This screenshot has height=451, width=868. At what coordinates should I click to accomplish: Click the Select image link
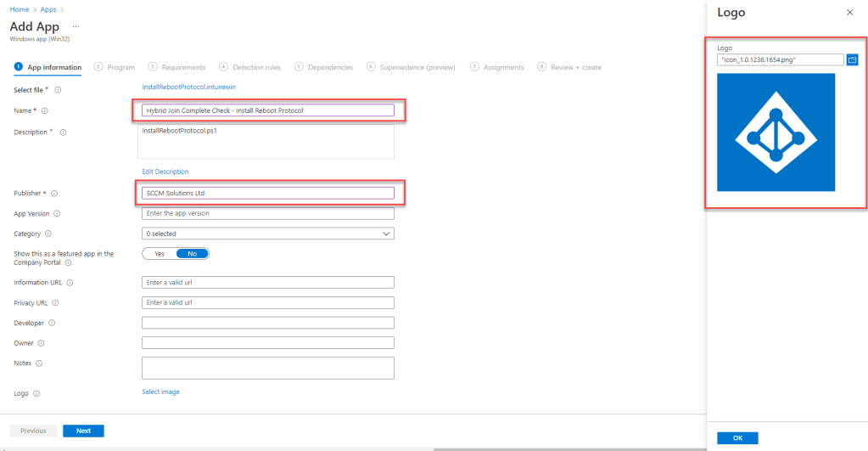point(160,392)
